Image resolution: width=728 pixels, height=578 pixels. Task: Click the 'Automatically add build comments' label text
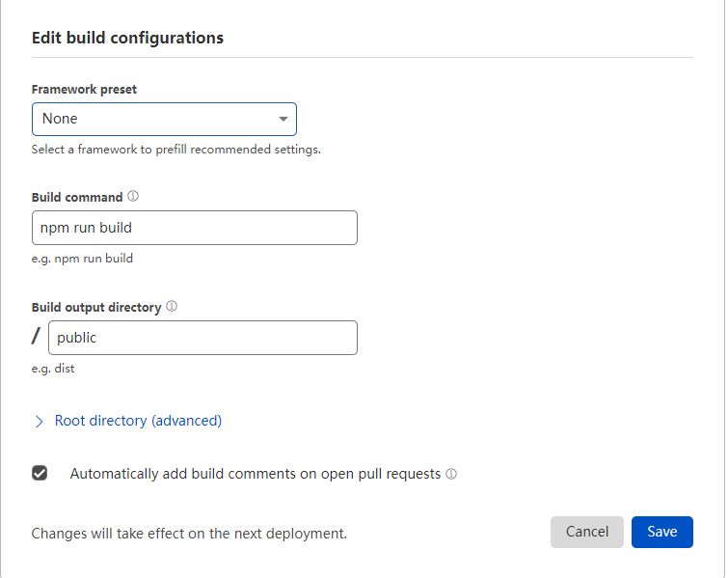coord(255,474)
